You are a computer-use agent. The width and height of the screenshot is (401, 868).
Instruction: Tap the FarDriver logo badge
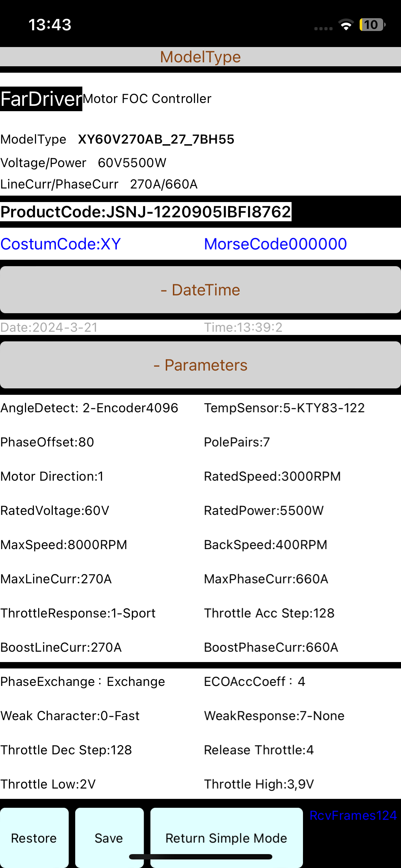pos(41,99)
